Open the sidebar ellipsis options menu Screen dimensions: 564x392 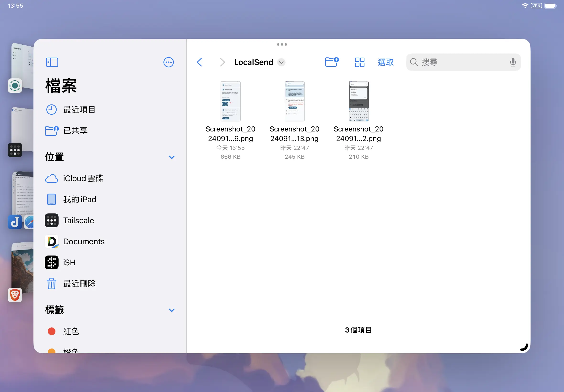[x=168, y=62]
